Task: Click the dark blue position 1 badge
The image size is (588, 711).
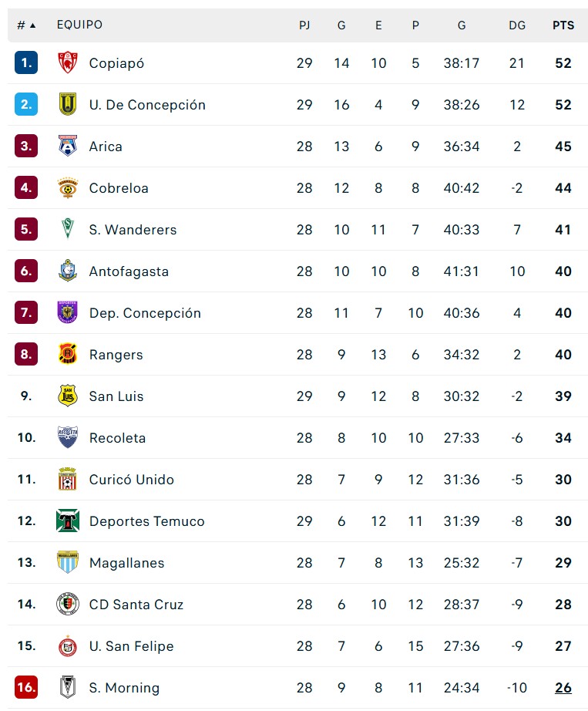Action: point(26,63)
